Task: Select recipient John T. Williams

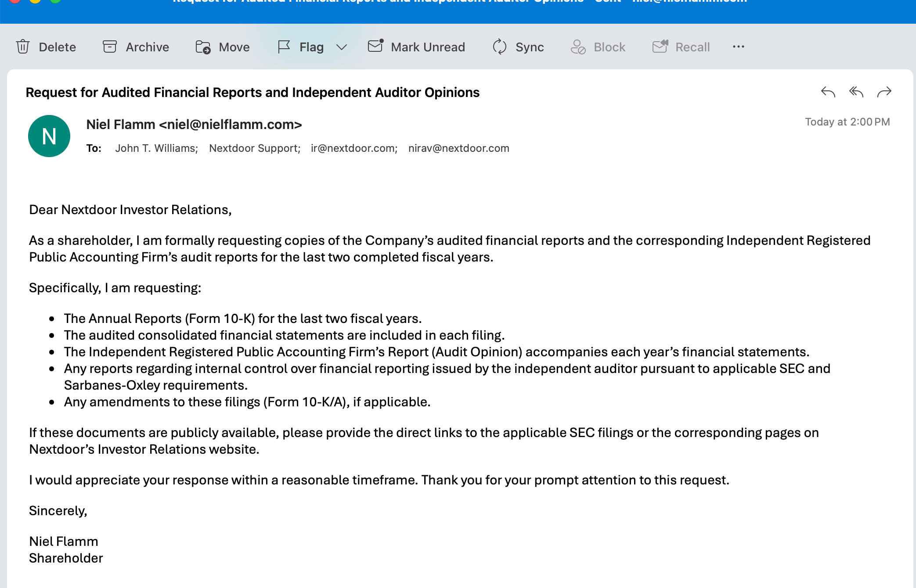Action: (x=157, y=148)
